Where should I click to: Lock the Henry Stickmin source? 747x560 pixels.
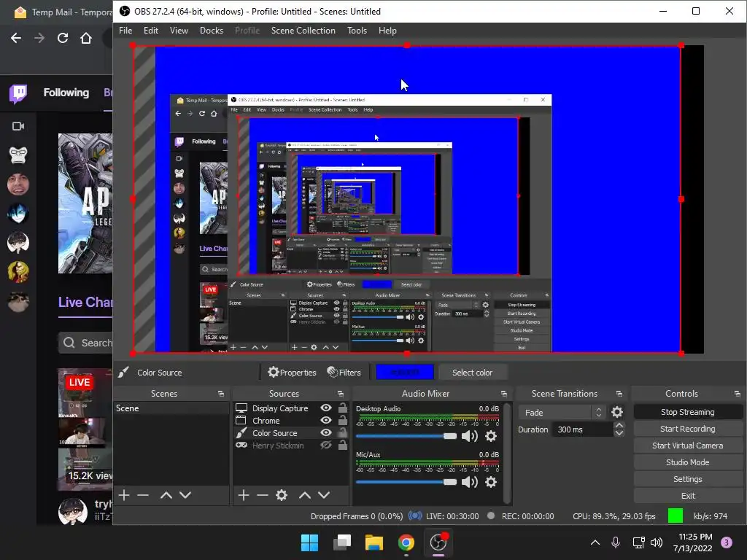[343, 446]
